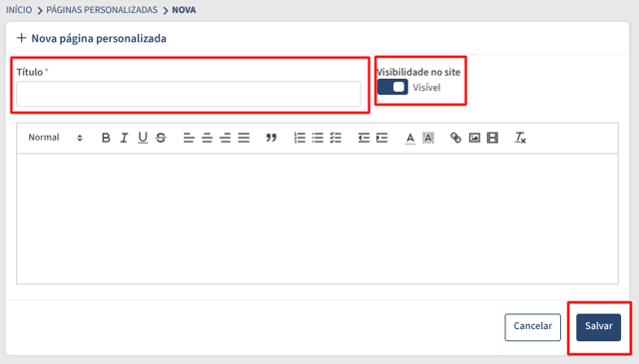639x364 pixels.
Task: Click the Nova página personalizada heading
Action: (99, 38)
